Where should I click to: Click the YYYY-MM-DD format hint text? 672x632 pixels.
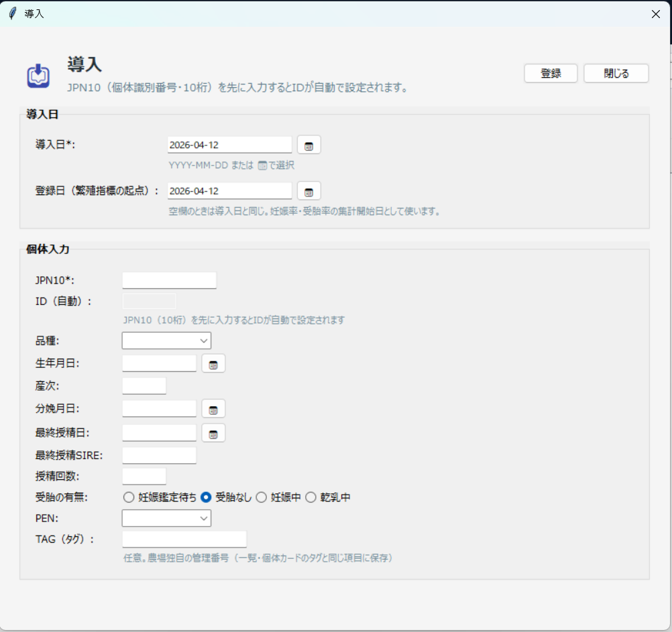pyautogui.click(x=231, y=166)
